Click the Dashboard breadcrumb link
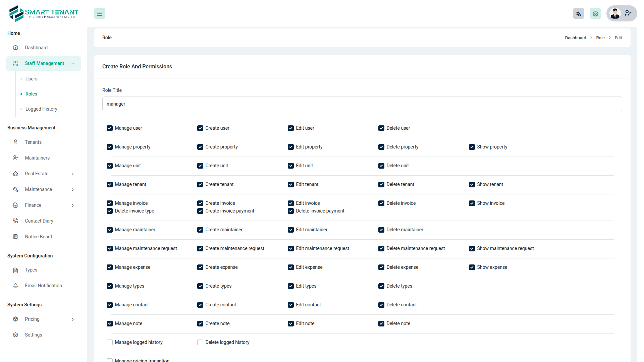 575,38
